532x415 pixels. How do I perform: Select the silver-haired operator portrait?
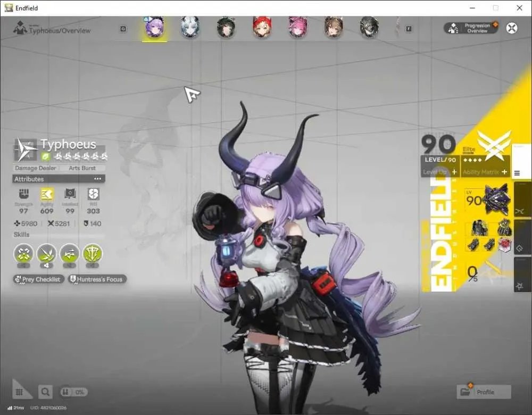tap(190, 28)
